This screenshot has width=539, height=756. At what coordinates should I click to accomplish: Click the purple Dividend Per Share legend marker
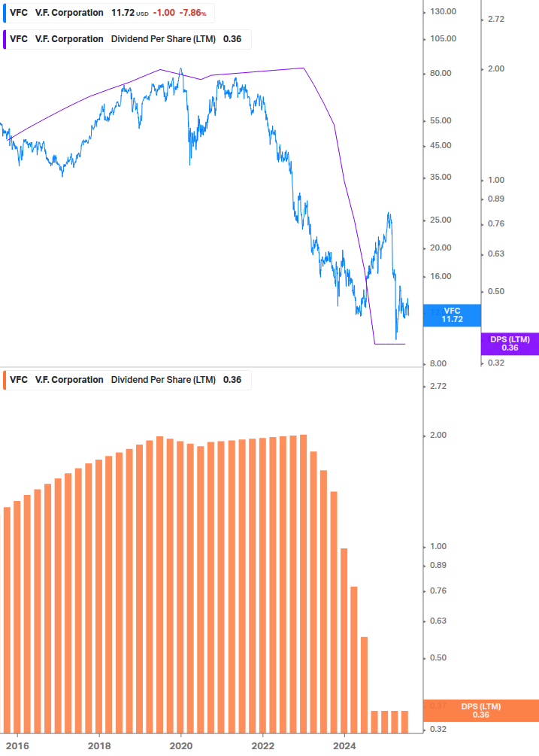[x=5, y=40]
